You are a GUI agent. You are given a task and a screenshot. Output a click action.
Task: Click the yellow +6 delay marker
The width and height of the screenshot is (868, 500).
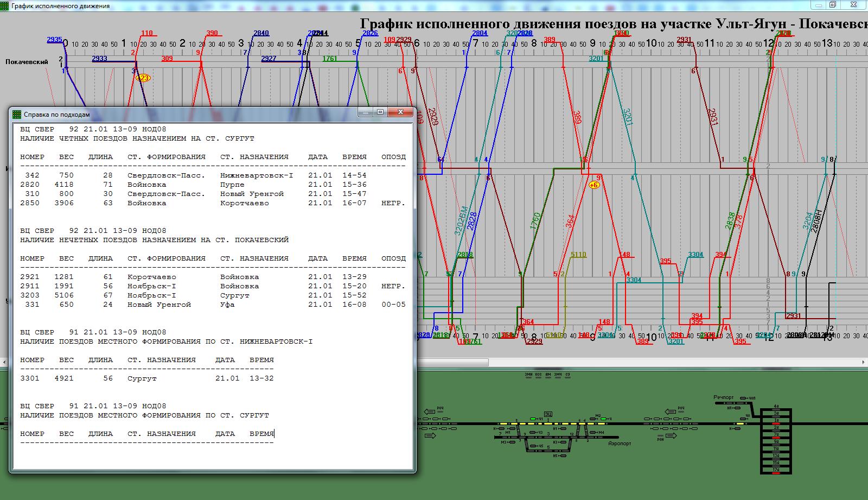[x=594, y=185]
